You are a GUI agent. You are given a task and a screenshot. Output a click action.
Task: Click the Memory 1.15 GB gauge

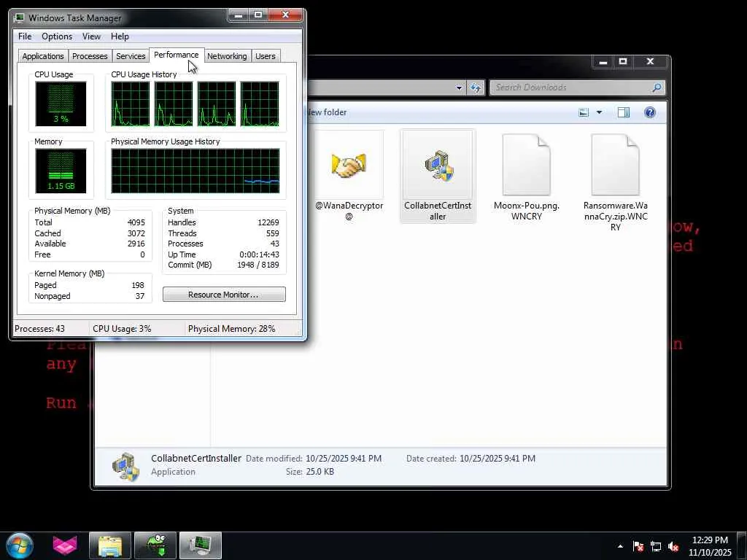pos(61,171)
